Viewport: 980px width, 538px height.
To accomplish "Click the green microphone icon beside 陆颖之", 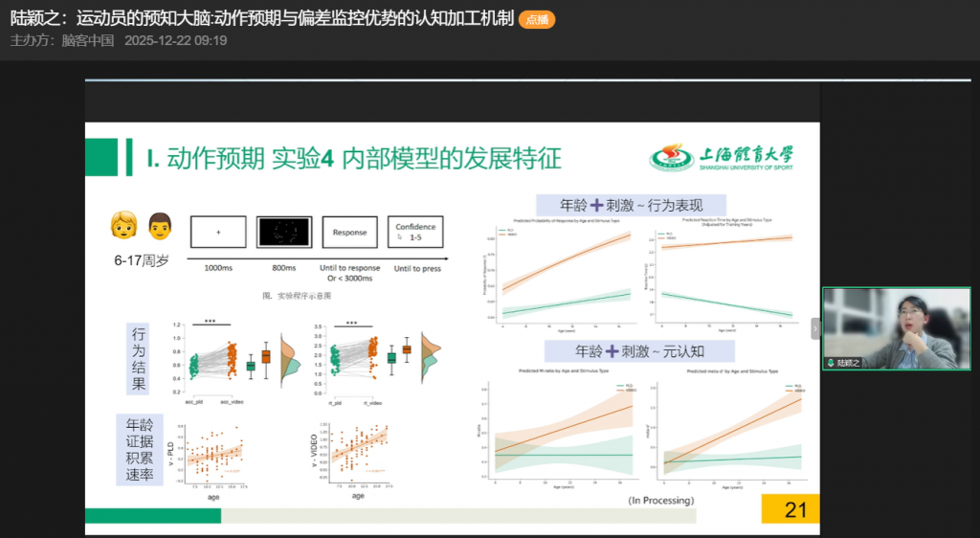I will pyautogui.click(x=832, y=363).
